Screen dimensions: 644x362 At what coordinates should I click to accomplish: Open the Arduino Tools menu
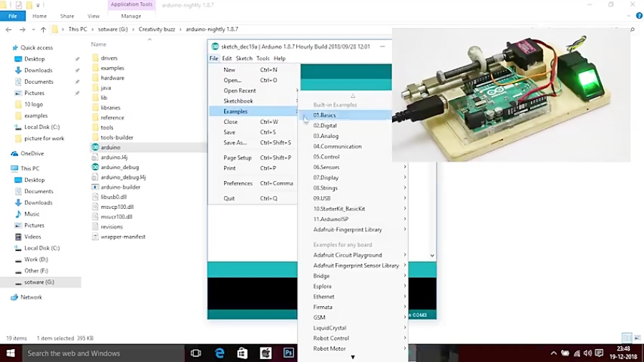point(263,58)
